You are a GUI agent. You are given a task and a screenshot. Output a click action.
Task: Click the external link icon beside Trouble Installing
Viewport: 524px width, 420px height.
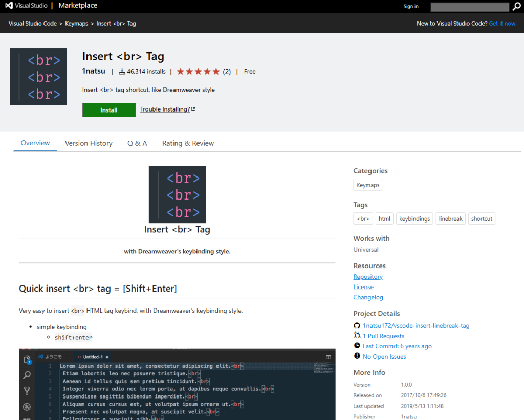193,109
